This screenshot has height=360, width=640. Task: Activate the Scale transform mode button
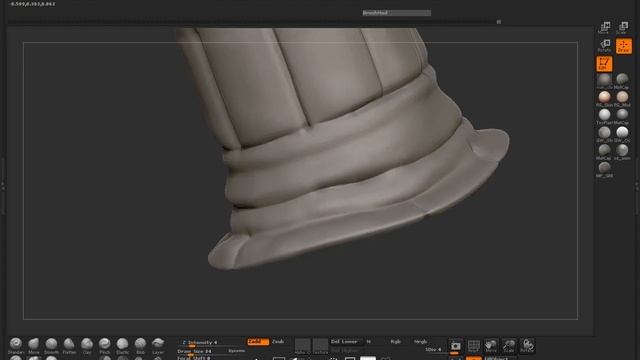point(623,28)
